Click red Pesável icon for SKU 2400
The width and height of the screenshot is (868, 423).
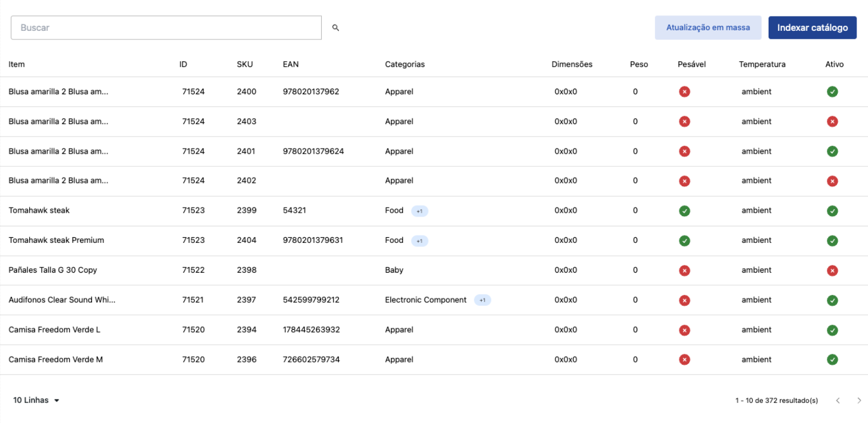point(684,91)
